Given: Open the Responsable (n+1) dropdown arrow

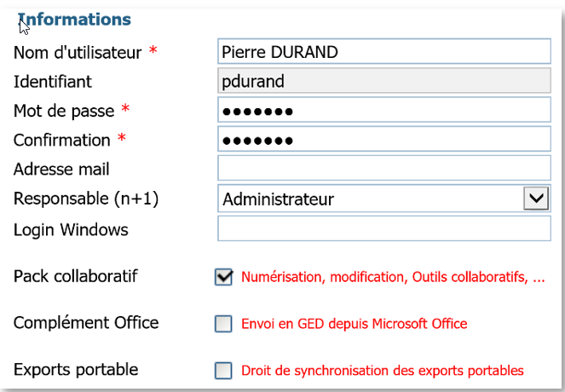Looking at the screenshot, I should (x=535, y=199).
